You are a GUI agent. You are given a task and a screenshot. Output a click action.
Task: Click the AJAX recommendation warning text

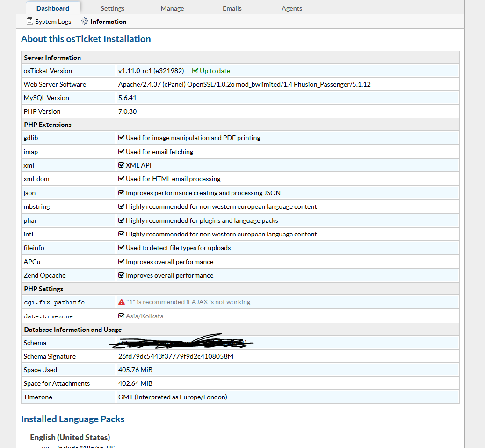point(188,302)
